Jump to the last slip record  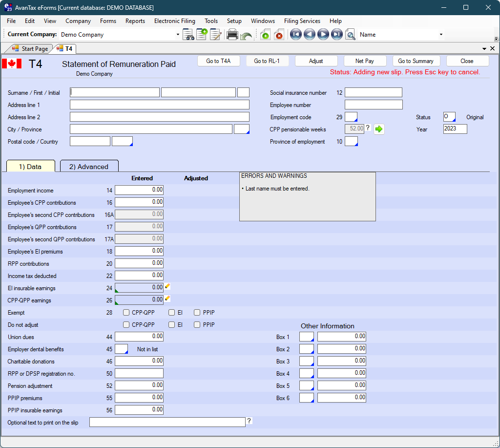click(337, 35)
